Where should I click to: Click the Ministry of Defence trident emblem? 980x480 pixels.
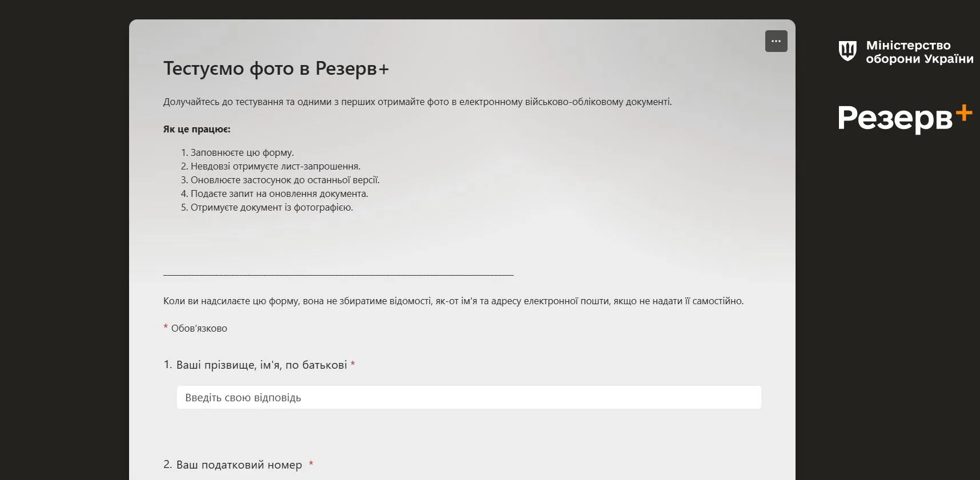(x=848, y=51)
